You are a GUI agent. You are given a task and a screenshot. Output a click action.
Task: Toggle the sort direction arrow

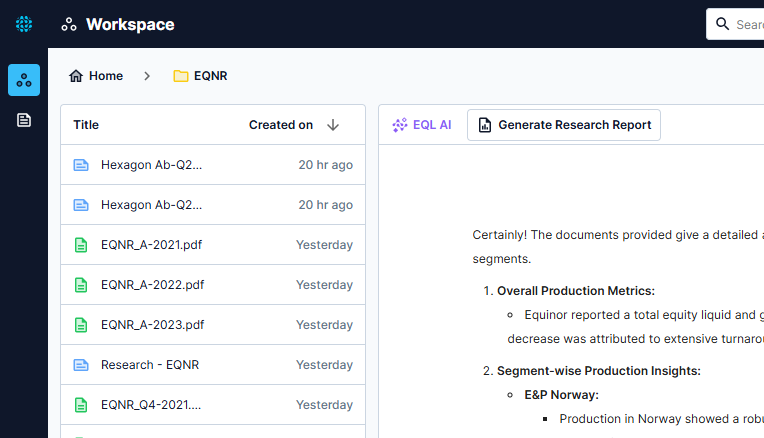333,125
